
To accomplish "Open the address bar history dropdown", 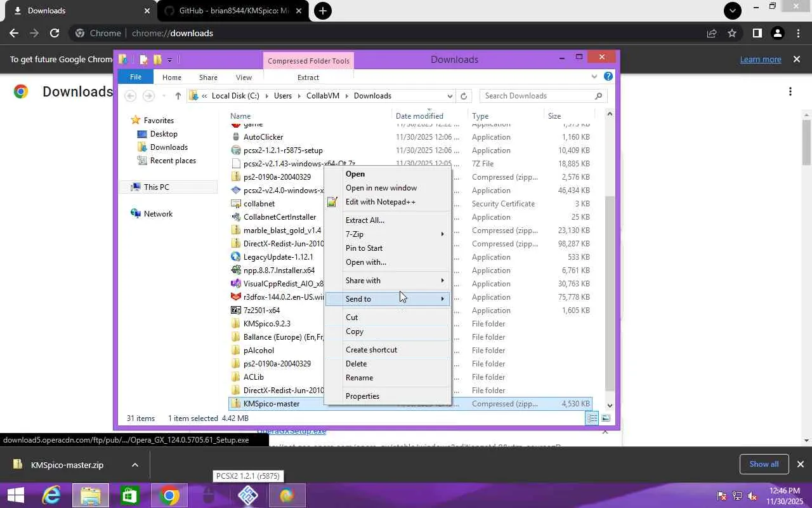I will [x=450, y=96].
